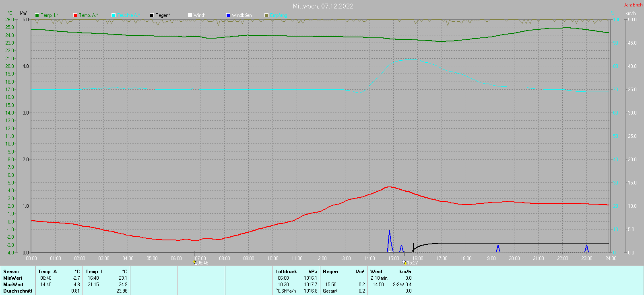The height and width of the screenshot is (295, 644).
Task: Click the cyan Feuchte A. legend swatch
Action: coord(114,15)
